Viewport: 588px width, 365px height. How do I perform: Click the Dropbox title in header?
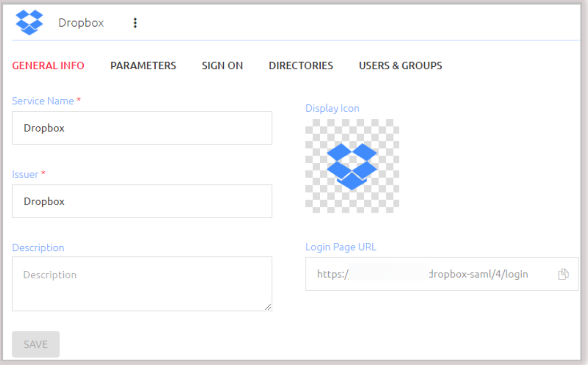click(81, 23)
